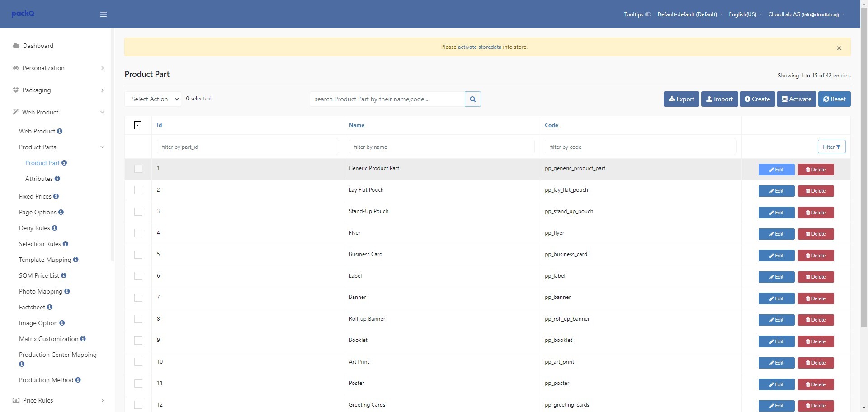Toggle the Tooltips switch
The image size is (868, 412).
(x=648, y=14)
